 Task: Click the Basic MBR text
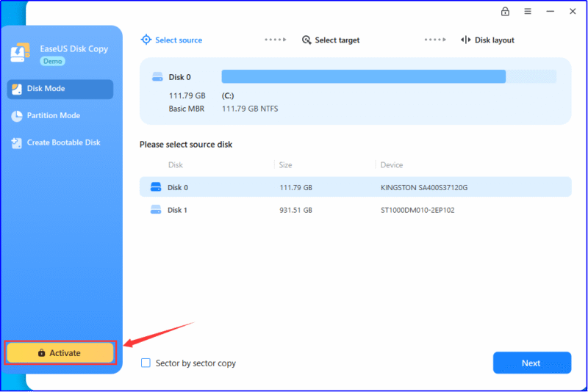pos(187,109)
